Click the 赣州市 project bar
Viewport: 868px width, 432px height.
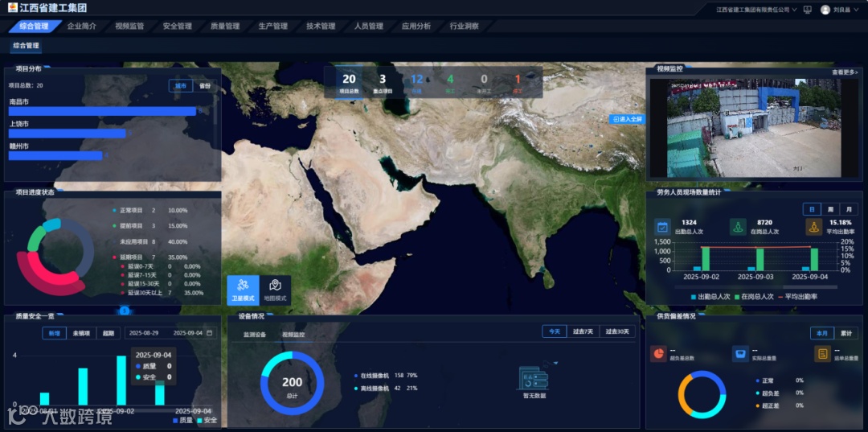pyautogui.click(x=56, y=155)
